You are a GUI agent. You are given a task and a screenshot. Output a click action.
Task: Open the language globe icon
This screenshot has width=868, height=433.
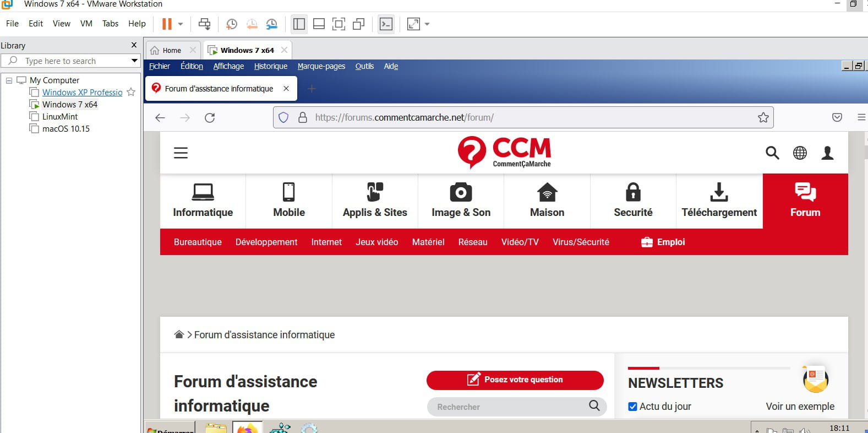(800, 153)
